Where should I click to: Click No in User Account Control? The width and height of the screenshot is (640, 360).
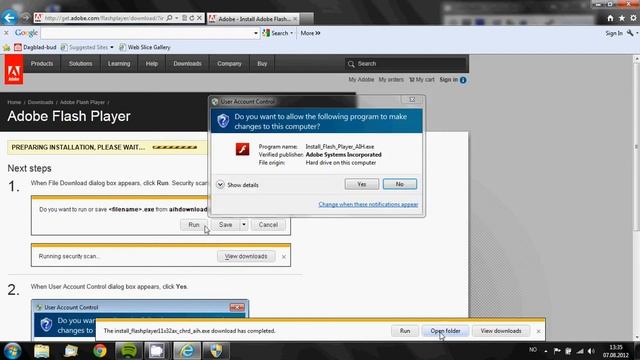click(400, 184)
